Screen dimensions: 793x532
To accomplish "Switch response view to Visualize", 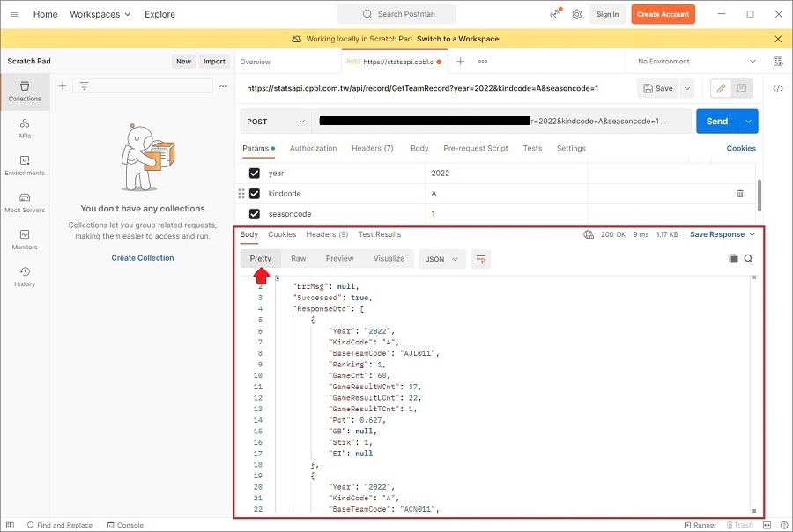I will pyautogui.click(x=389, y=258).
